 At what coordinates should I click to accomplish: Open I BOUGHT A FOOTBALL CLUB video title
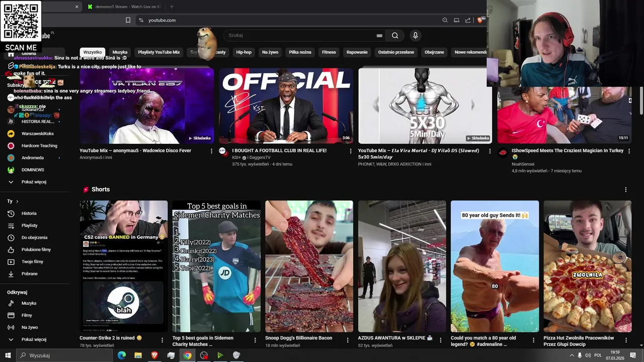click(279, 151)
